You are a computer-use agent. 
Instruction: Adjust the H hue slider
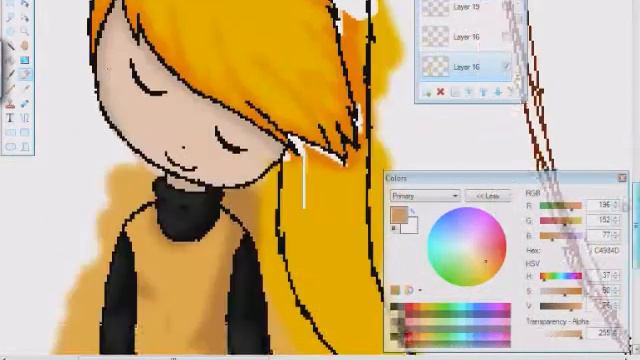coord(561,276)
